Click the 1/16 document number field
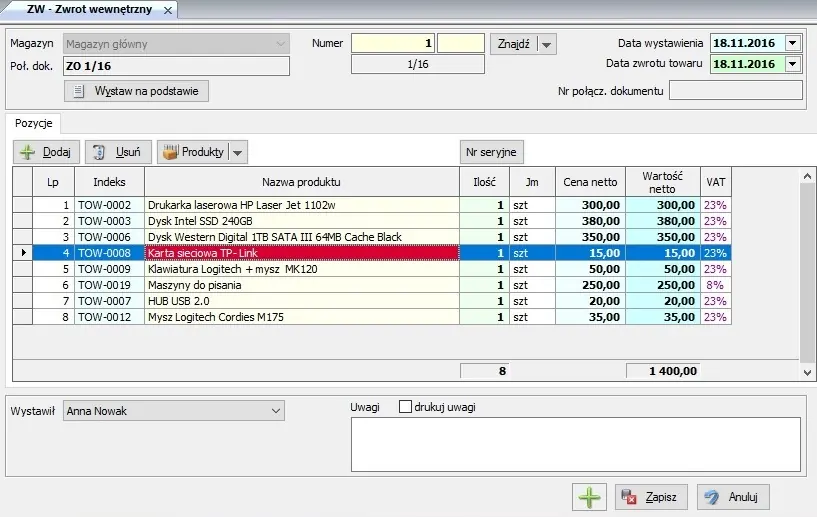The image size is (817, 517). point(418,64)
